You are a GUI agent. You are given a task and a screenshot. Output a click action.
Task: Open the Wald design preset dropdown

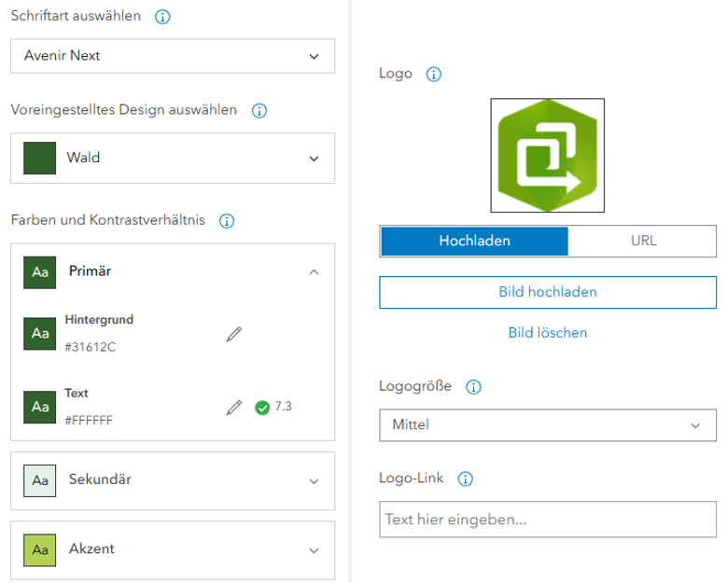(x=173, y=159)
